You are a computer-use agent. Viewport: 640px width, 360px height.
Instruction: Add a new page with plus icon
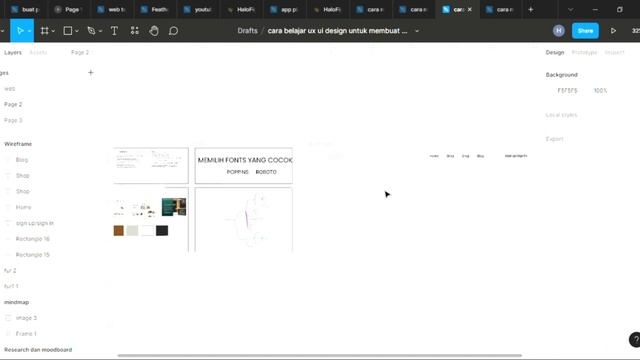91,73
